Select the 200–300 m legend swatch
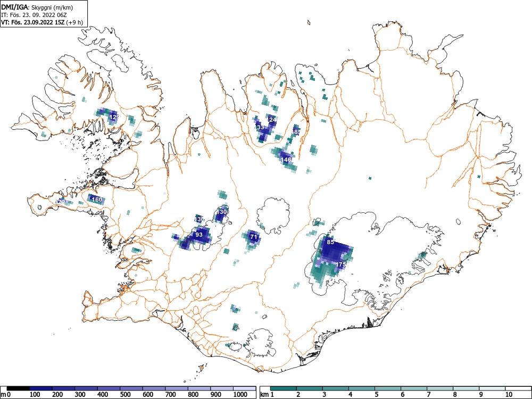This screenshot has height=399, width=532. click(63, 388)
